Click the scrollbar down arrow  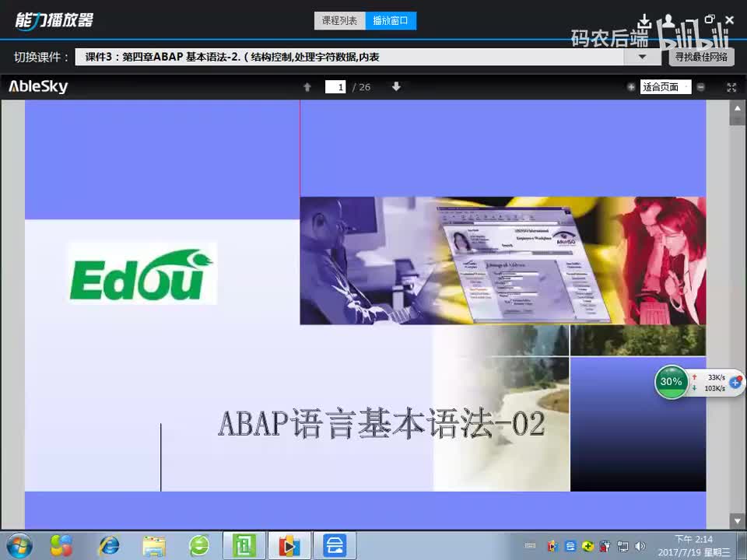click(737, 521)
